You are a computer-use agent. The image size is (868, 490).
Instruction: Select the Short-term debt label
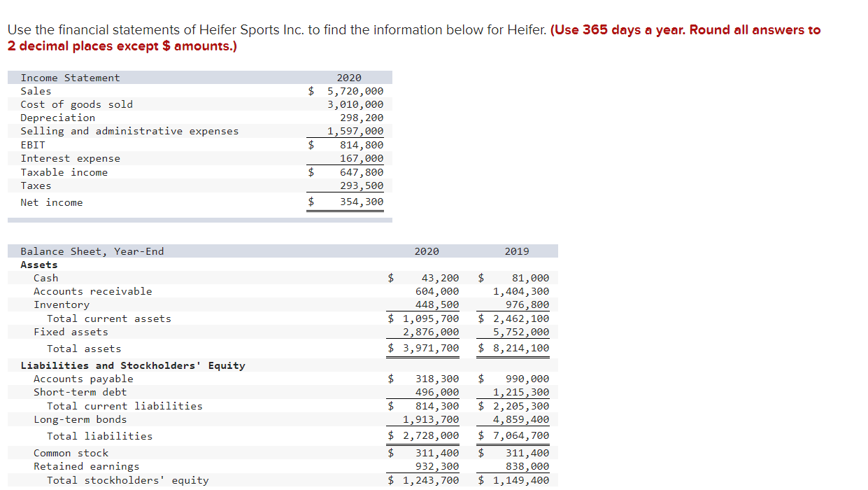coord(80,392)
